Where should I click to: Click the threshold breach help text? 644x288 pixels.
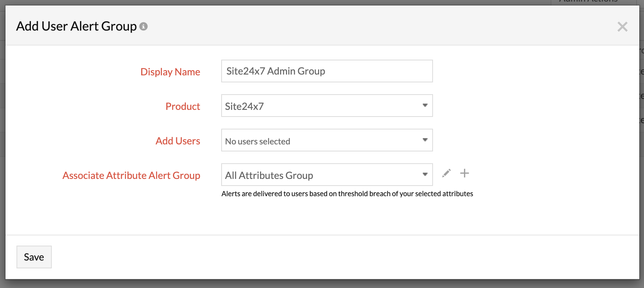(347, 194)
